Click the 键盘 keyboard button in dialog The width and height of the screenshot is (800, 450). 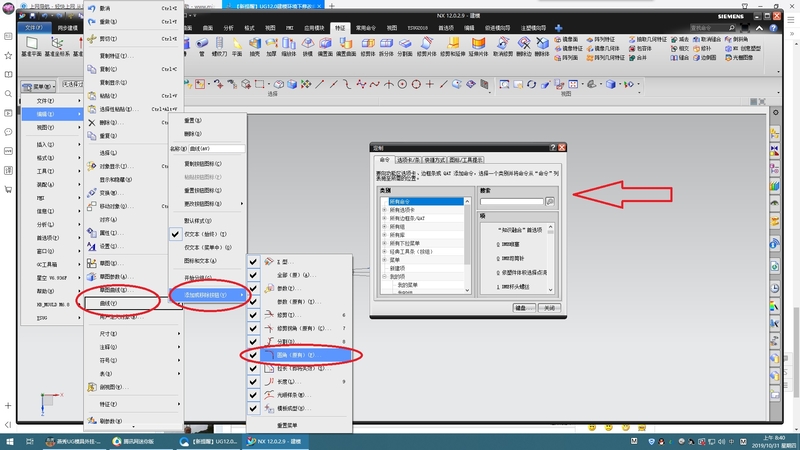click(523, 308)
